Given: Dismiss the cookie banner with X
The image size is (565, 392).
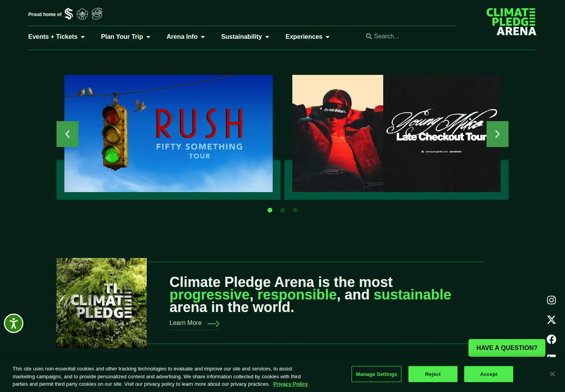Looking at the screenshot, I should coord(552,374).
